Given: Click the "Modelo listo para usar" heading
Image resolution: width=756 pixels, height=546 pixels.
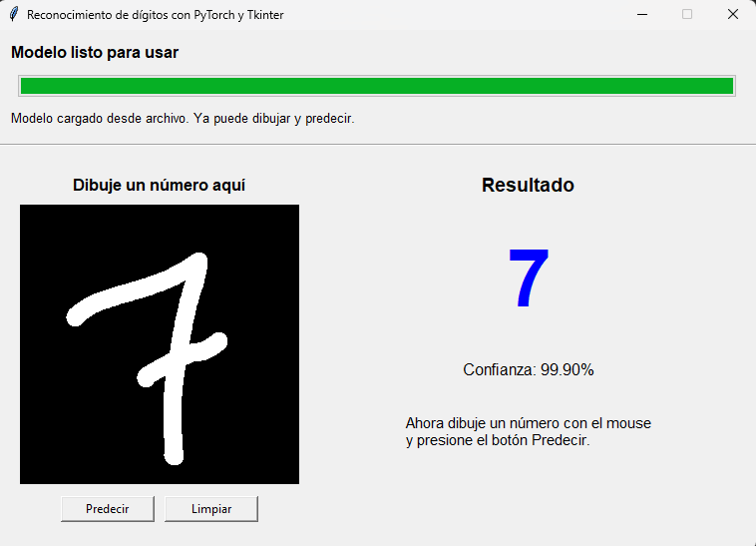Looking at the screenshot, I should (95, 53).
